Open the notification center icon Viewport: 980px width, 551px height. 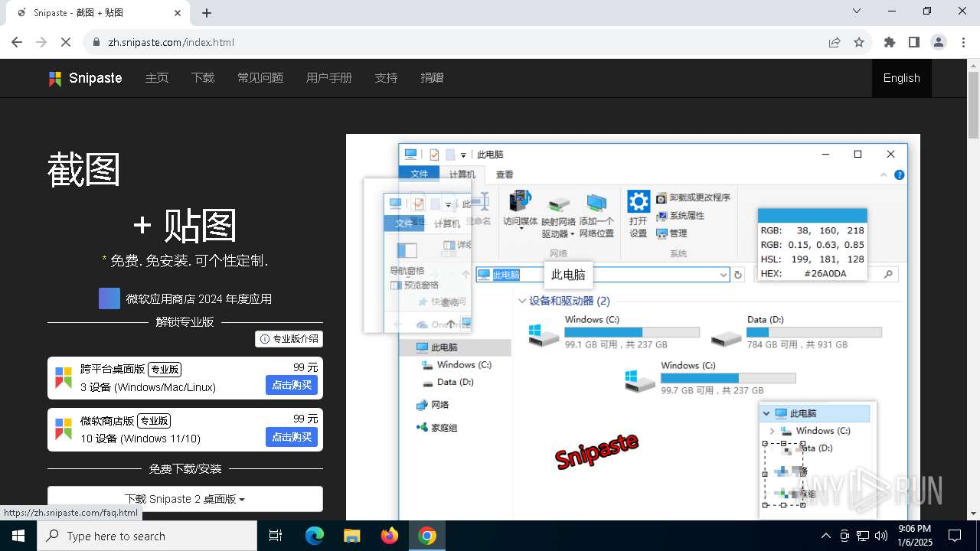(955, 536)
